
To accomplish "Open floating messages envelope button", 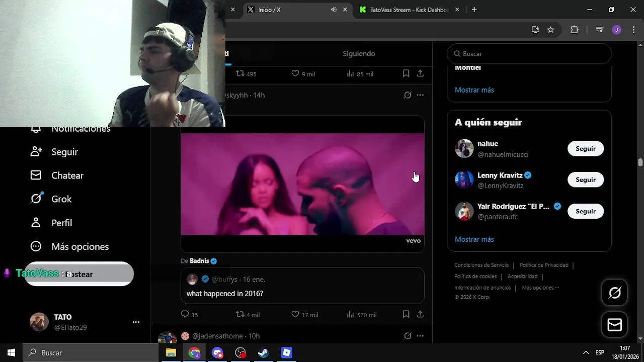I will coord(614,325).
